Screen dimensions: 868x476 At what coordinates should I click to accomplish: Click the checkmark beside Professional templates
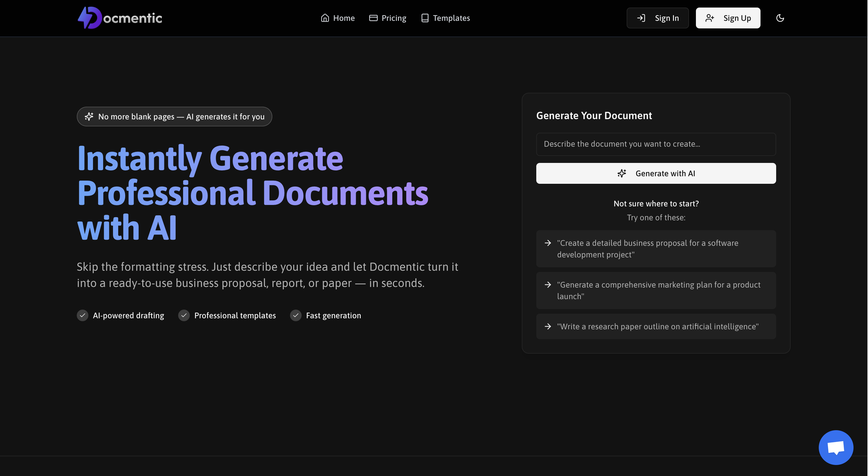184,315
